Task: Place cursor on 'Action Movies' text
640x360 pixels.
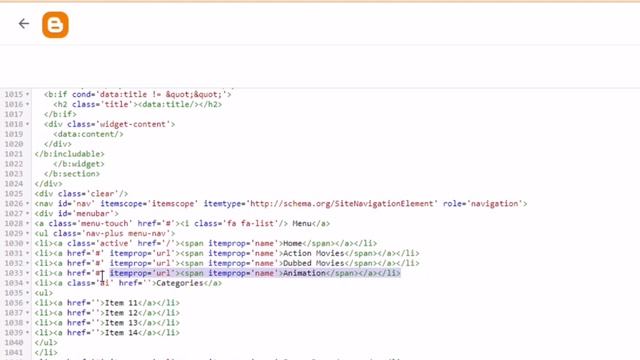Action: [x=313, y=253]
